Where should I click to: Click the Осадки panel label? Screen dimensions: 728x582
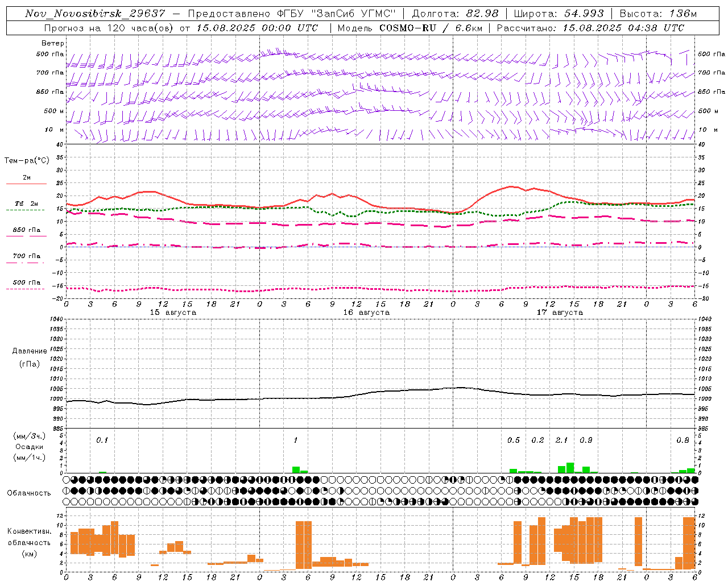(30, 447)
